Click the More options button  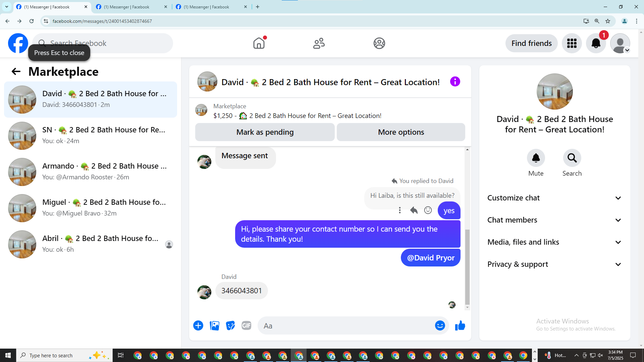[401, 132]
